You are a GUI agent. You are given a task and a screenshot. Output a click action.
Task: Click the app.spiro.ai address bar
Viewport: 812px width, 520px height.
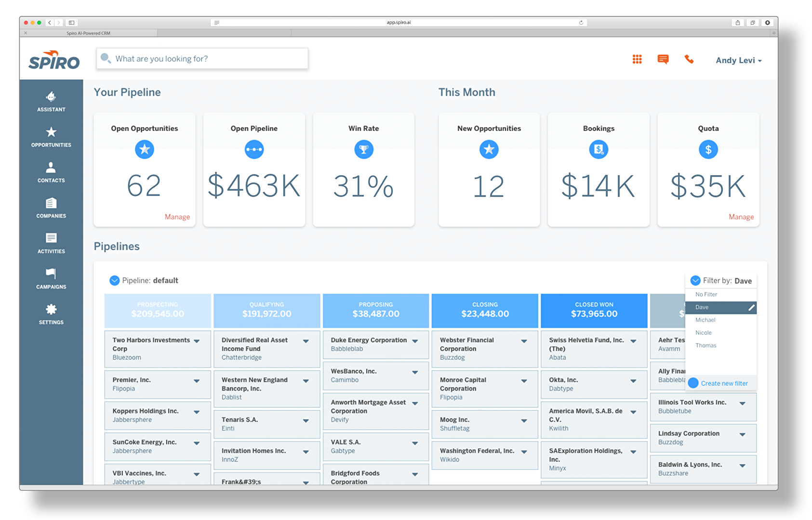click(399, 23)
